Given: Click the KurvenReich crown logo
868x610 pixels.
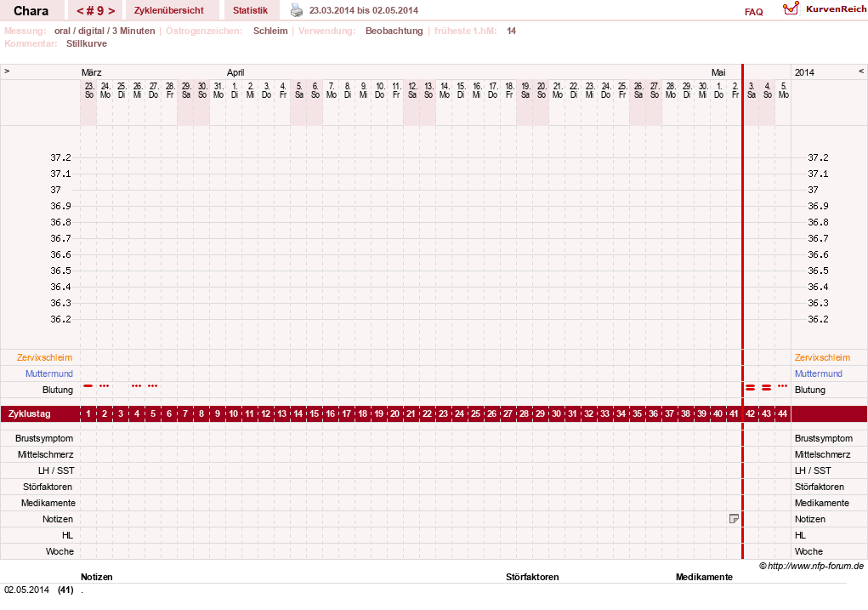Looking at the screenshot, I should [x=791, y=9].
